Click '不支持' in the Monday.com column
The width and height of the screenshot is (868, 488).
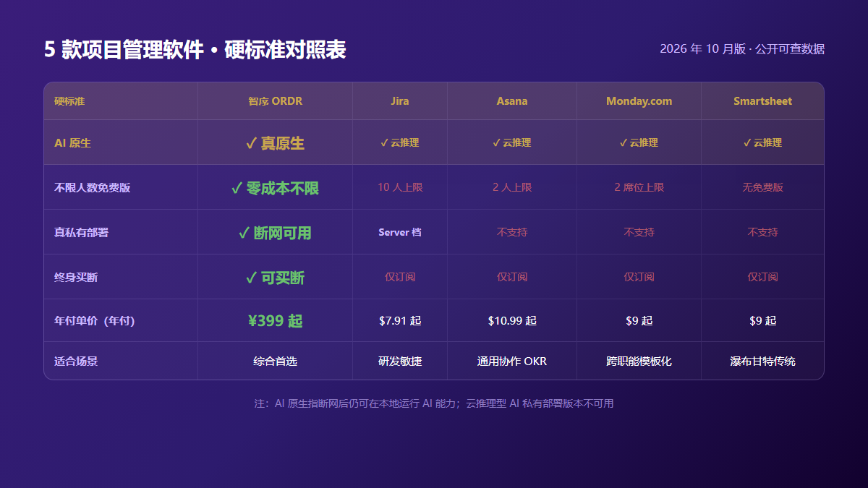[x=639, y=232]
